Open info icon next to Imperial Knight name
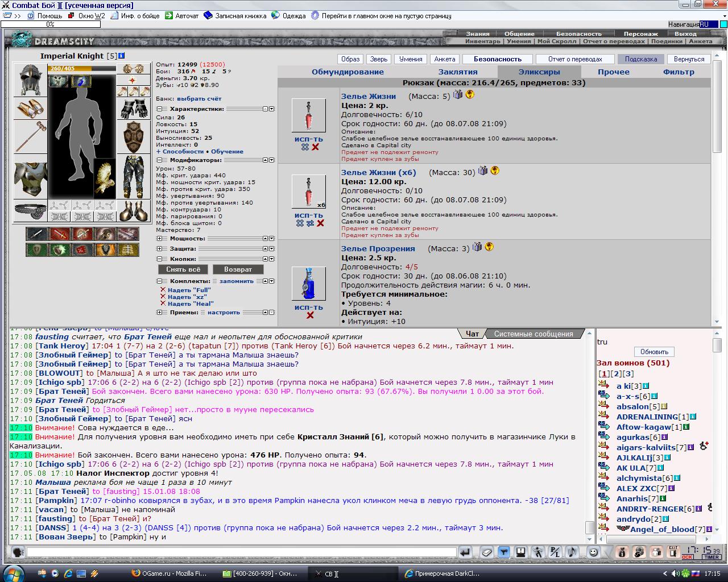Viewport: 728px width, 582px height. (122, 56)
